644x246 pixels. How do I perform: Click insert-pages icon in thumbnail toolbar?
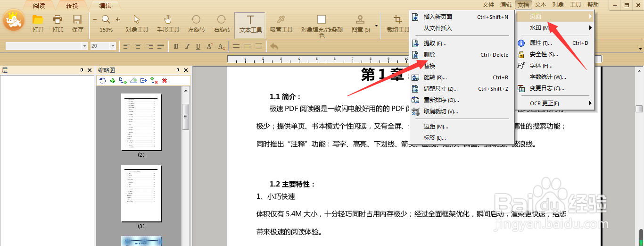pos(123,81)
